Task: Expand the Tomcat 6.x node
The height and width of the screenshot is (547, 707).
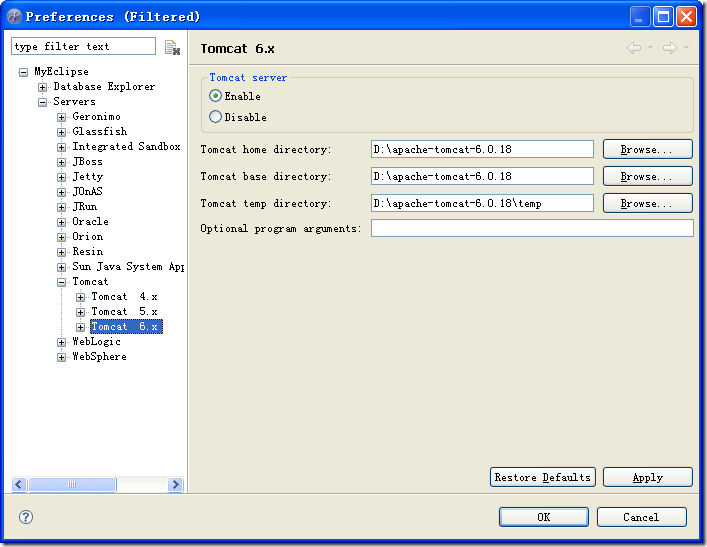Action: [x=80, y=327]
